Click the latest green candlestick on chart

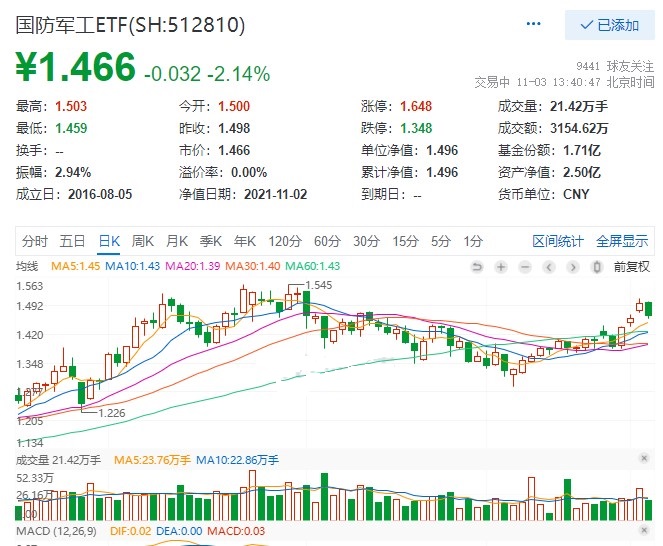649,309
